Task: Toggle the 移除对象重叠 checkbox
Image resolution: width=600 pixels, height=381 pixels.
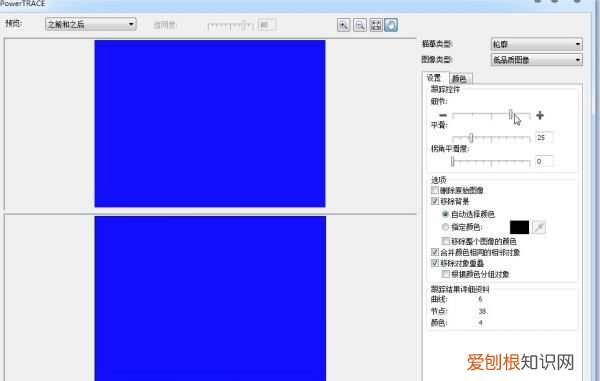Action: click(x=435, y=263)
